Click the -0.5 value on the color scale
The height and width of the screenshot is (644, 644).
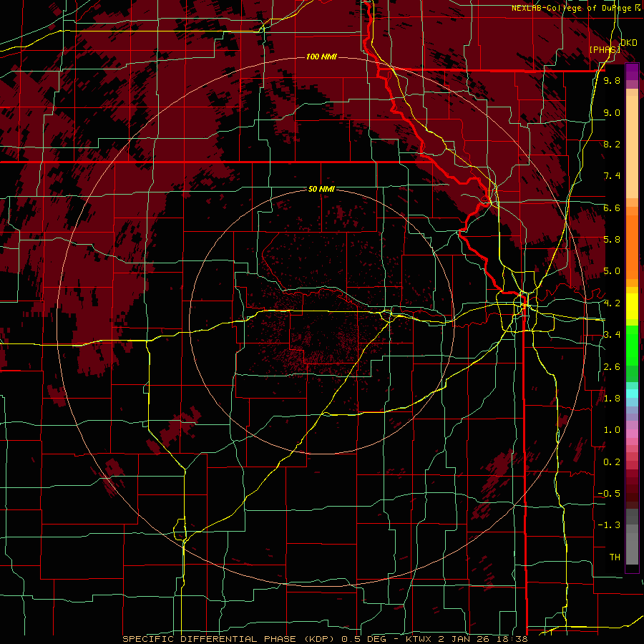pyautogui.click(x=609, y=494)
